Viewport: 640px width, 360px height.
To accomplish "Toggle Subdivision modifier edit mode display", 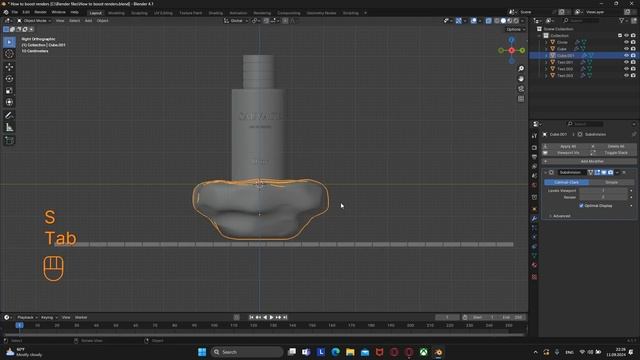I will pyautogui.click(x=597, y=173).
